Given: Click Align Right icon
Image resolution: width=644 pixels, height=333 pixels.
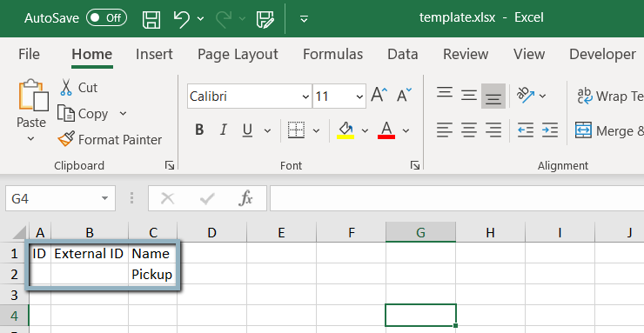Looking at the screenshot, I should (493, 130).
